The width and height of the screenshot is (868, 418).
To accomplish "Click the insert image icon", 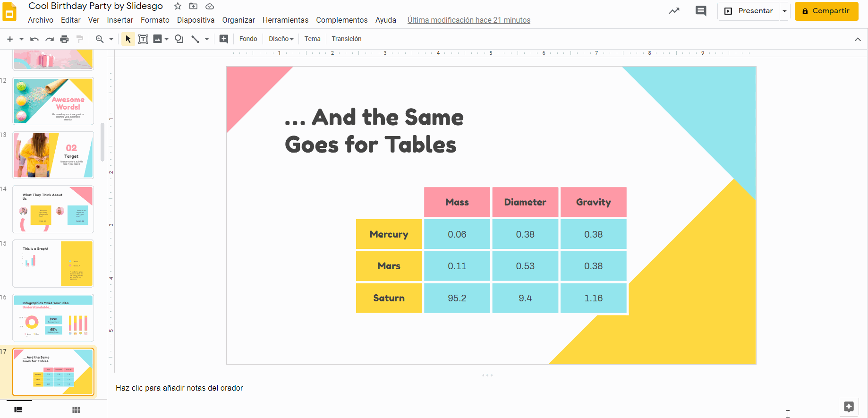I will coord(158,39).
